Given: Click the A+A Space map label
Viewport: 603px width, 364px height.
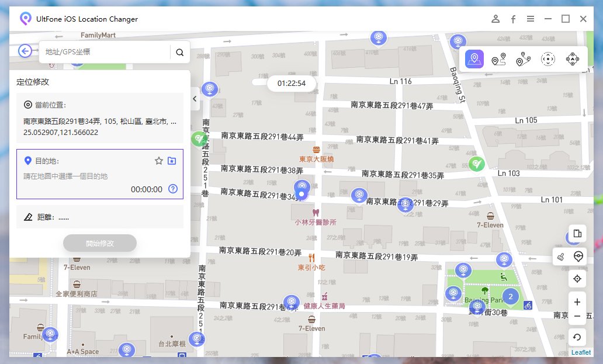Looking at the screenshot, I should pos(83,351).
